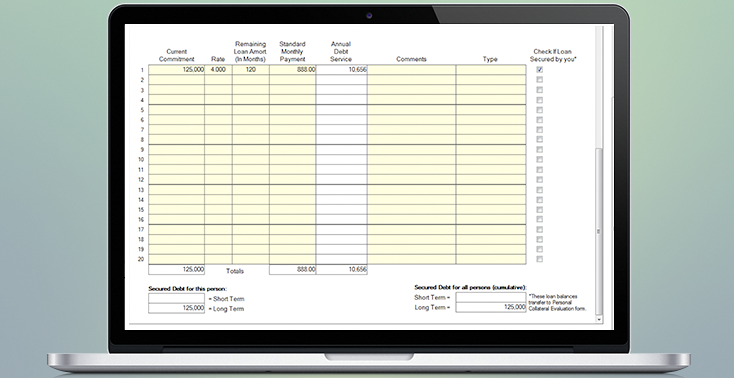Click the Rate cell in row 3
The width and height of the screenshot is (734, 378).
[218, 90]
